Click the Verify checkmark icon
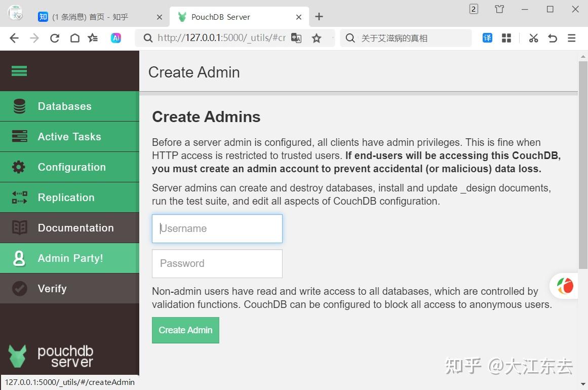Screen dimensions: 588x390 click(x=19, y=289)
